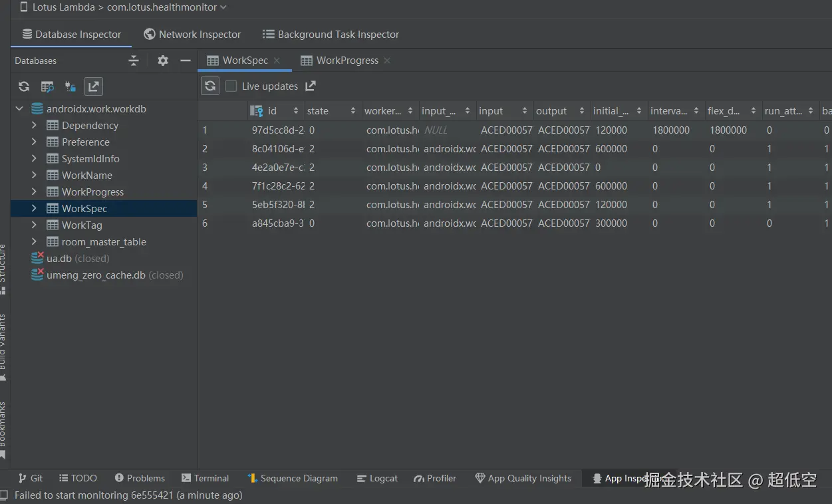Close the WorkProgress tab
The image size is (832, 504).
point(387,61)
